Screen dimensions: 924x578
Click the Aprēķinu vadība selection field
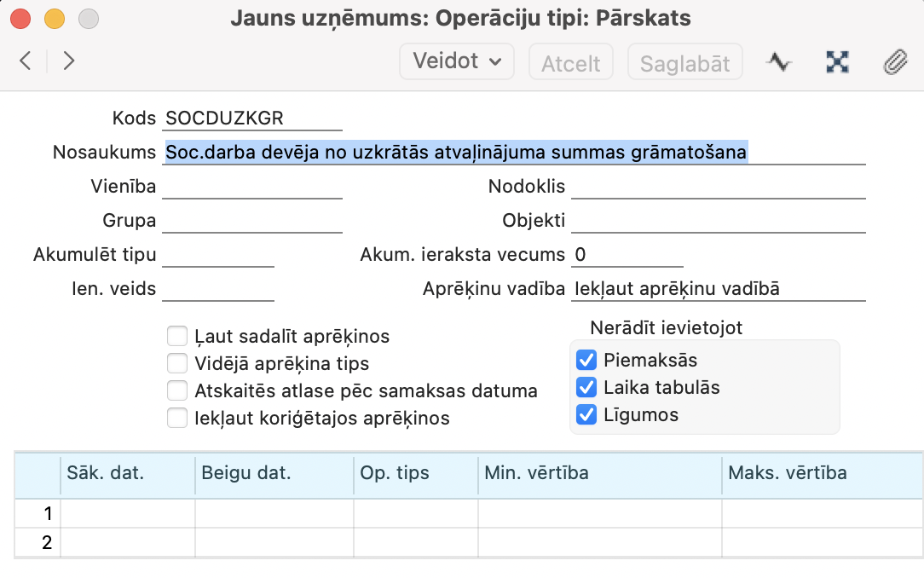pos(718,289)
